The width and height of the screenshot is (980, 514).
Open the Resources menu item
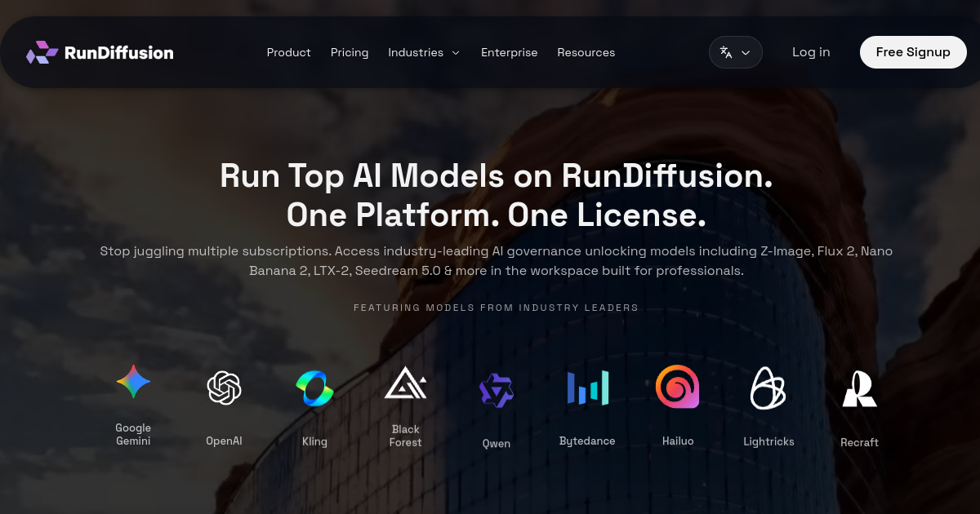586,52
